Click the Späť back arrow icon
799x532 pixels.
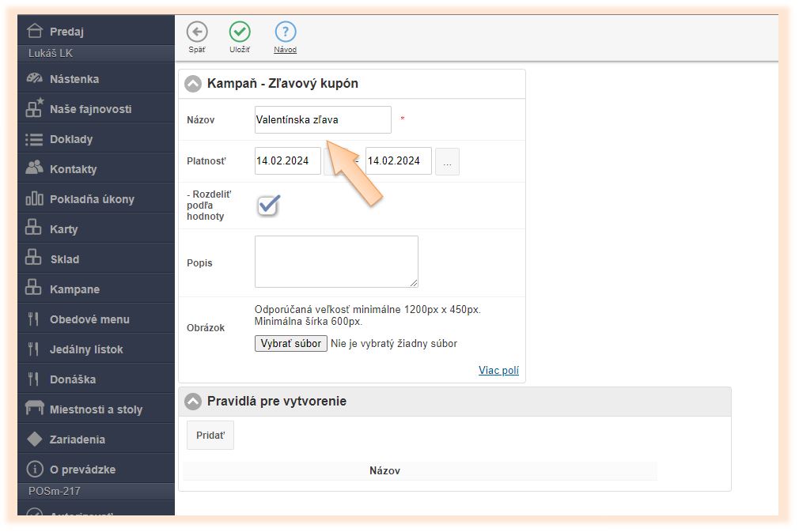pos(197,32)
